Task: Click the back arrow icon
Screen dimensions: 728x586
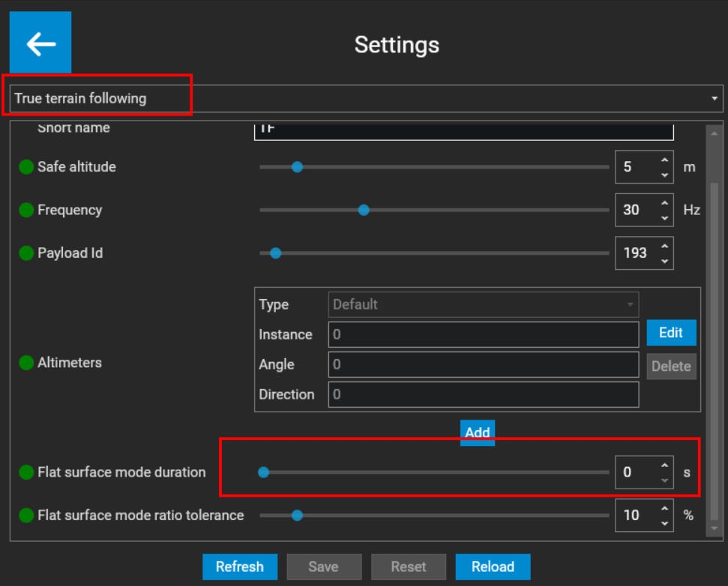Action: point(40,43)
